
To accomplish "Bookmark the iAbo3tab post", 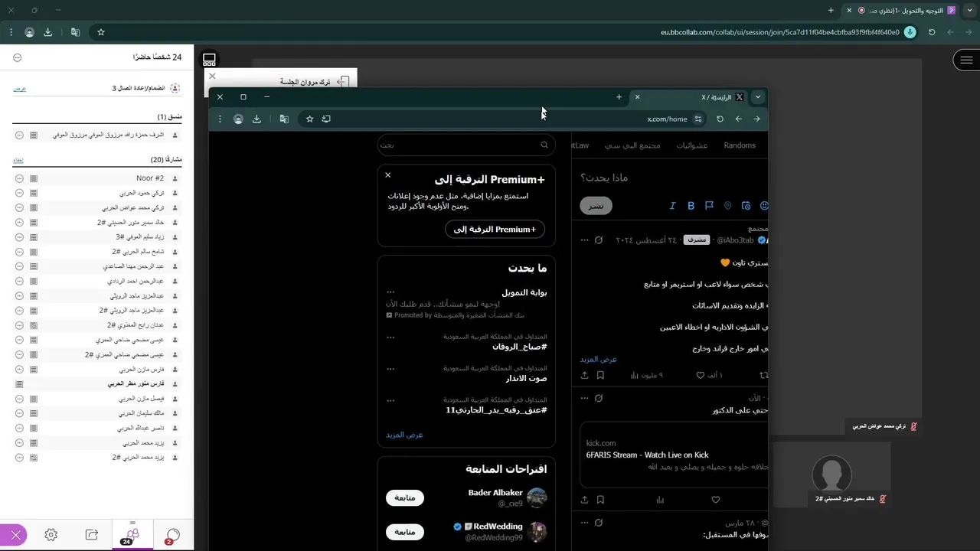I will point(600,375).
